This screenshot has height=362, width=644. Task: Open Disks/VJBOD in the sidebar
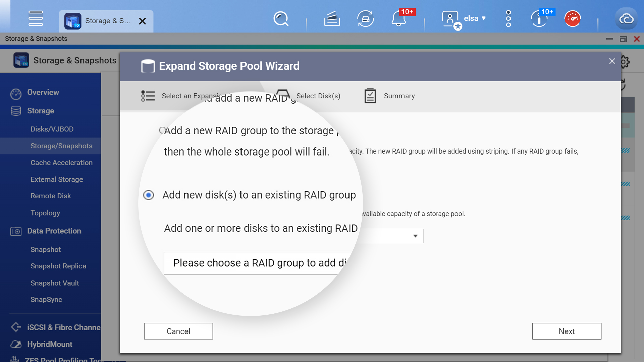coord(52,129)
